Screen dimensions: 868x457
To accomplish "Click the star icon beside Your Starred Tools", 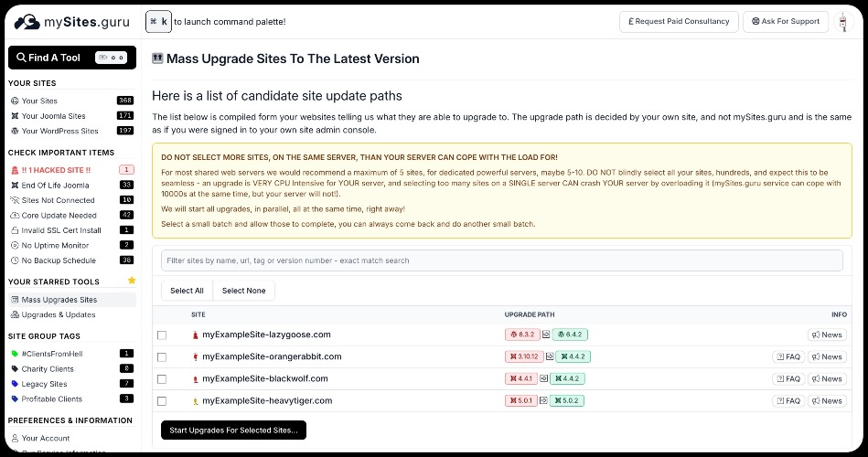I will (x=132, y=281).
